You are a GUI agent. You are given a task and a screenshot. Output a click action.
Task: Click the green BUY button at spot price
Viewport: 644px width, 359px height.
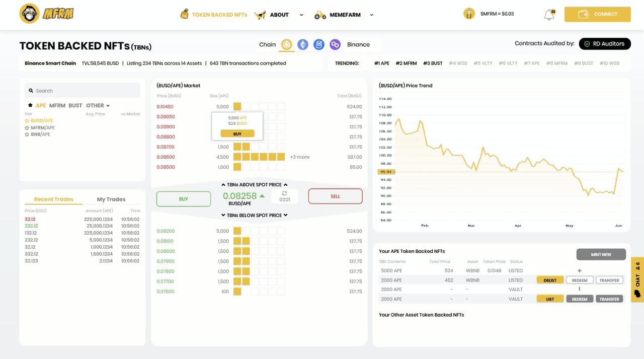coord(184,199)
